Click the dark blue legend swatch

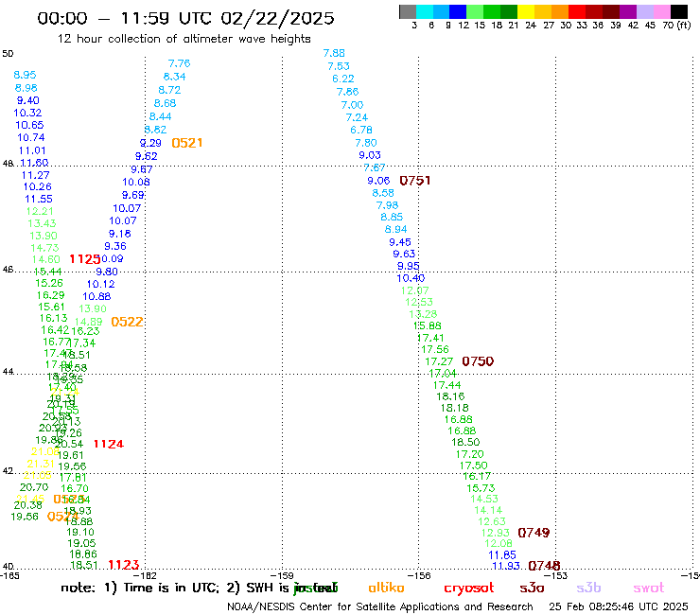(458, 11)
